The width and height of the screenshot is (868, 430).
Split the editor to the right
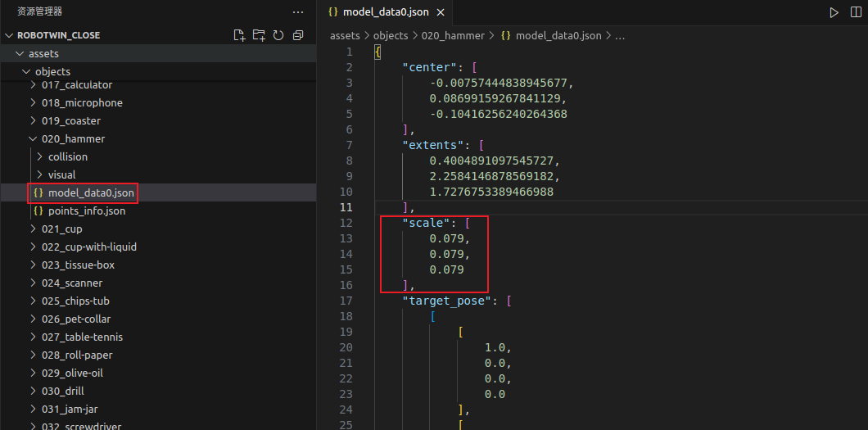tap(855, 12)
